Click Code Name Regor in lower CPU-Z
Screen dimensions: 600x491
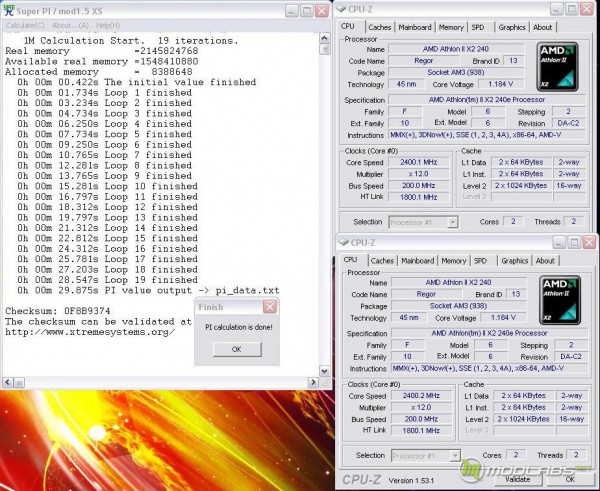(x=426, y=294)
